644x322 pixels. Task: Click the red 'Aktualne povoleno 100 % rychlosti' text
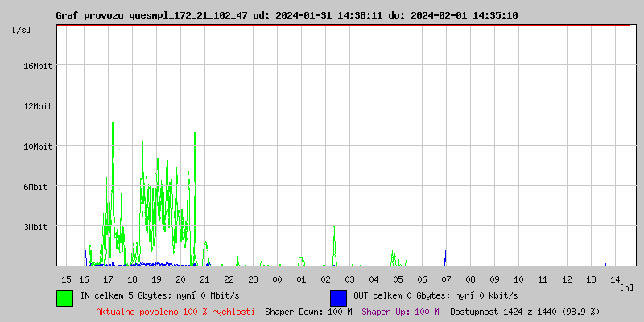(175, 311)
